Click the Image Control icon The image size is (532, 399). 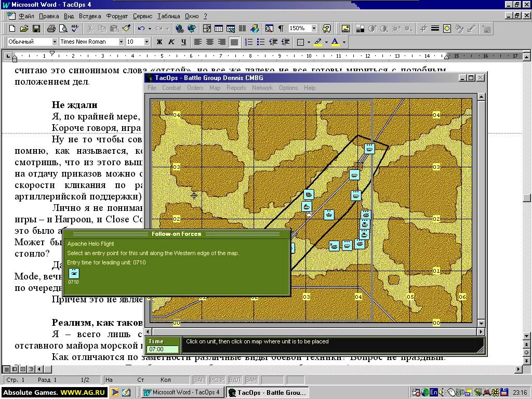(x=360, y=29)
